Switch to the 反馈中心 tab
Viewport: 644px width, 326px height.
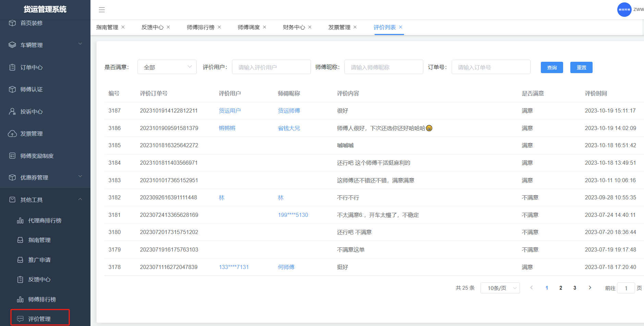pyautogui.click(x=152, y=27)
